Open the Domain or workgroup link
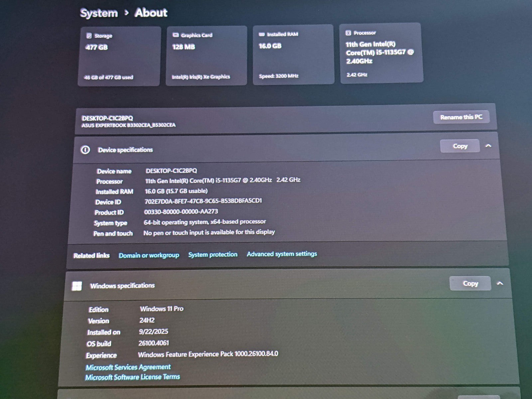532x399 pixels. 149,255
